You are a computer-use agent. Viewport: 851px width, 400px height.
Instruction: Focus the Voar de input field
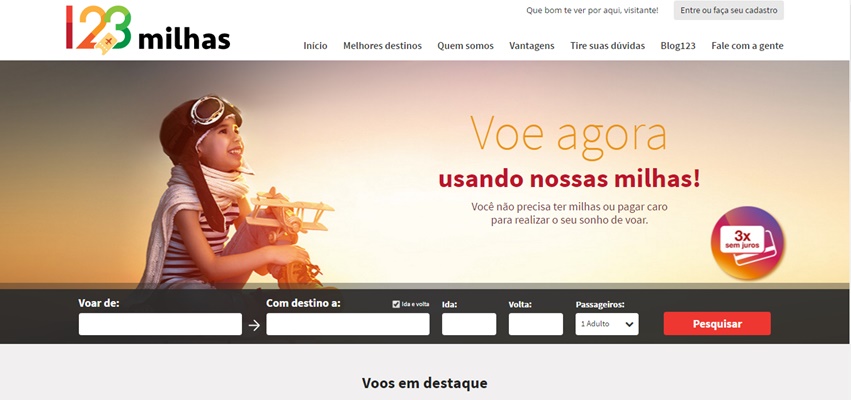pyautogui.click(x=160, y=324)
